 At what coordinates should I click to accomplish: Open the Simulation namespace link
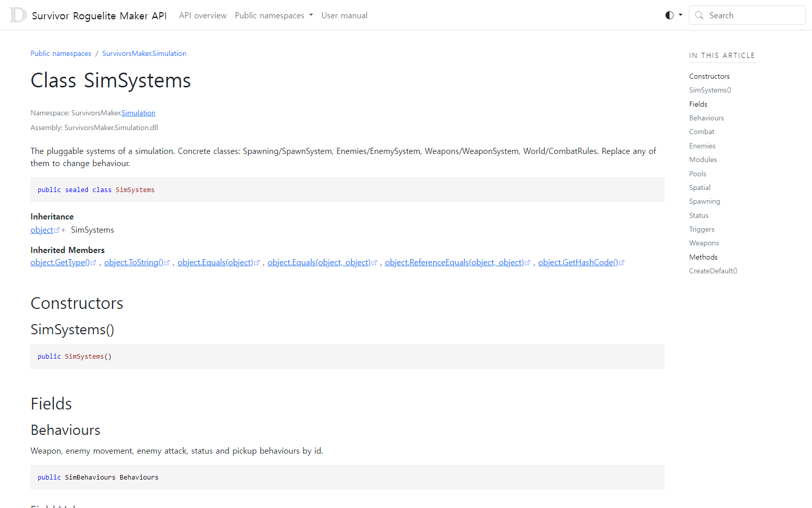138,113
